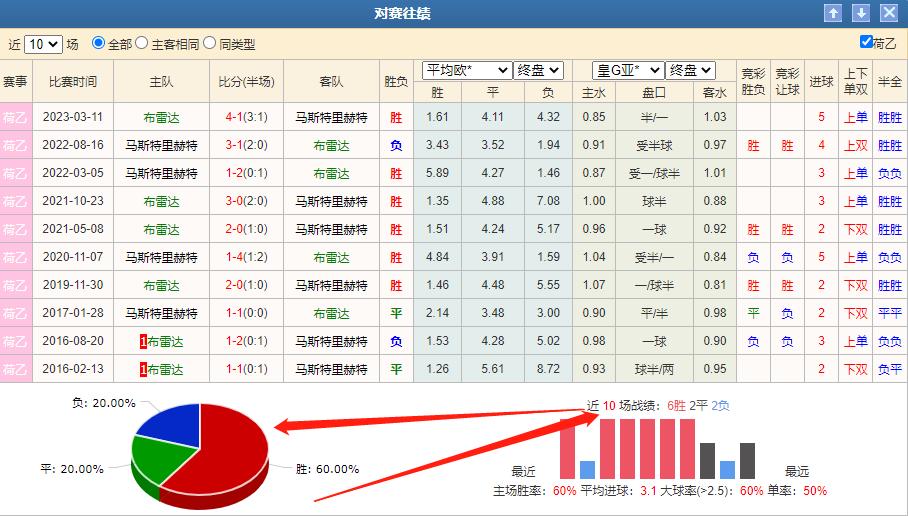Open 马斯特里赫特 away team in 2023-03-11 row
Viewport: 908px width, 516px height.
click(x=331, y=118)
